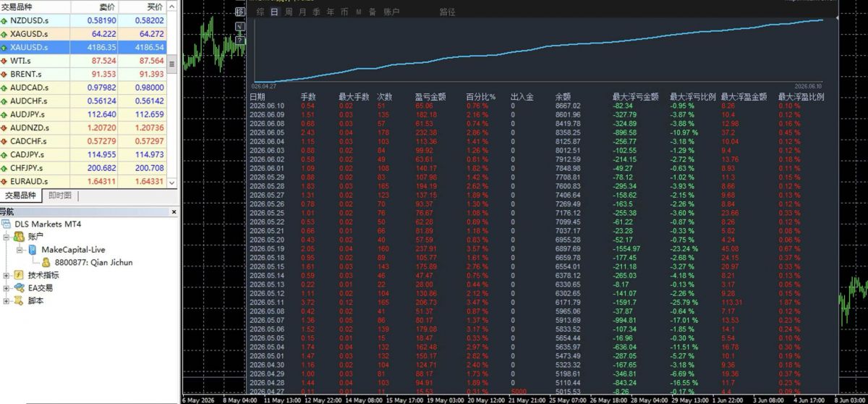The width and height of the screenshot is (868, 404).
Task: Expand the EA交易 tree node
Action: pos(7,287)
